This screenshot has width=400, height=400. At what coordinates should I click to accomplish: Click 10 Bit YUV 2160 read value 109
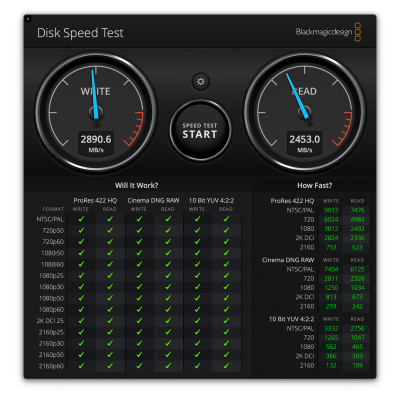click(357, 366)
